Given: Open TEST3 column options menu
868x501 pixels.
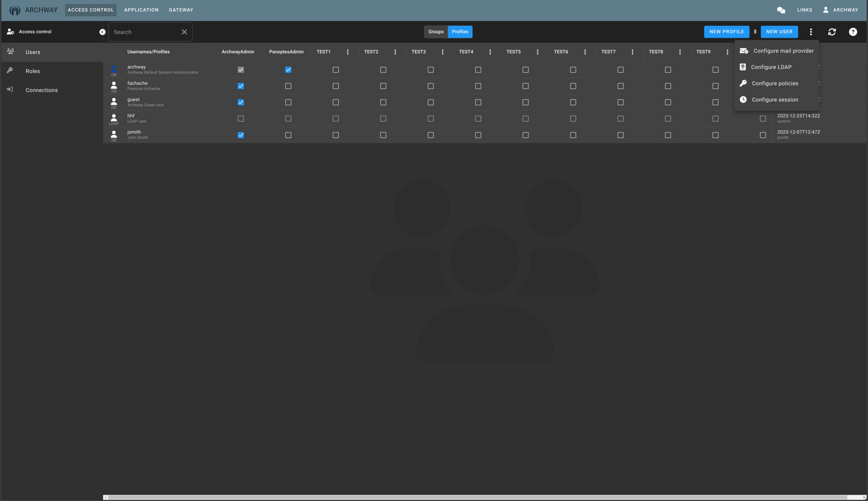Looking at the screenshot, I should (442, 52).
